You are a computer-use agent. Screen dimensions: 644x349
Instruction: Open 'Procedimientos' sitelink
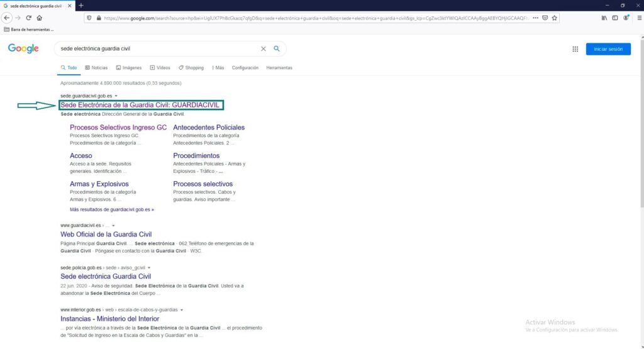point(196,155)
